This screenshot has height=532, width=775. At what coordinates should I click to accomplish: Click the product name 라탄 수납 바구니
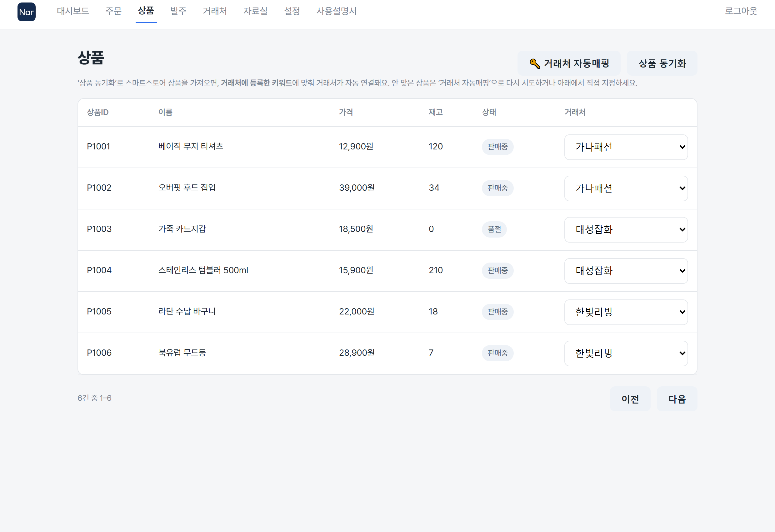(187, 311)
